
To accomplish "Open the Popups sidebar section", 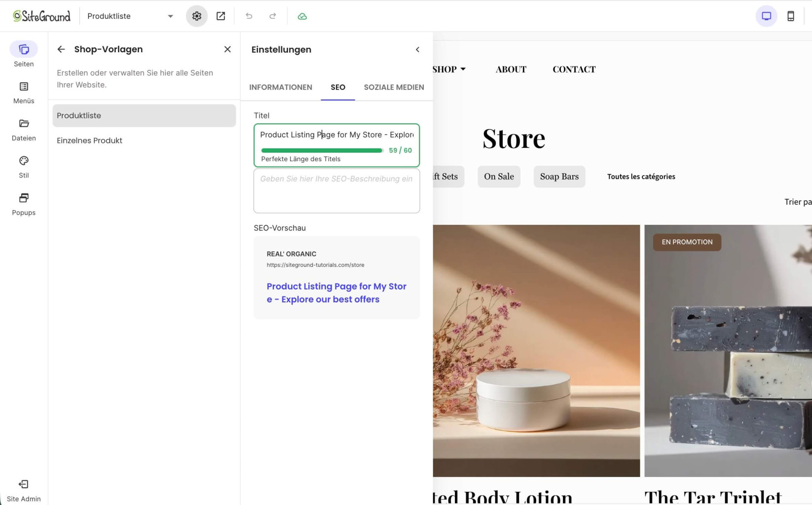I will pos(24,205).
